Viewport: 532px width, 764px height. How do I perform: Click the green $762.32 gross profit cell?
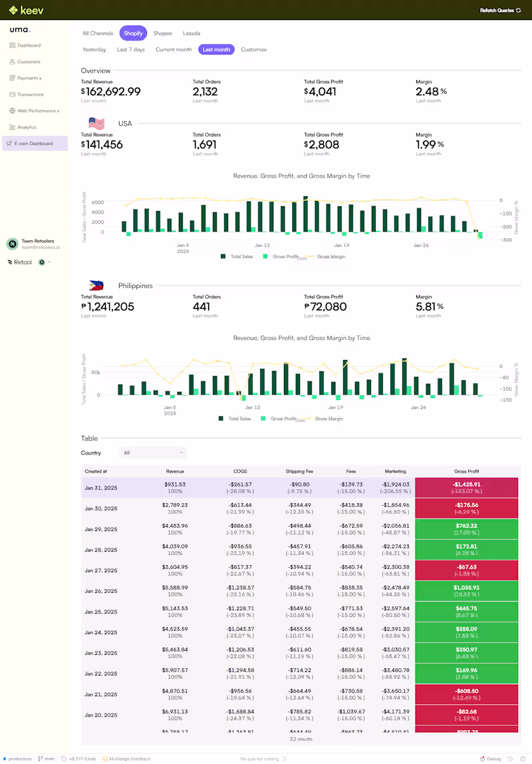[x=466, y=529]
